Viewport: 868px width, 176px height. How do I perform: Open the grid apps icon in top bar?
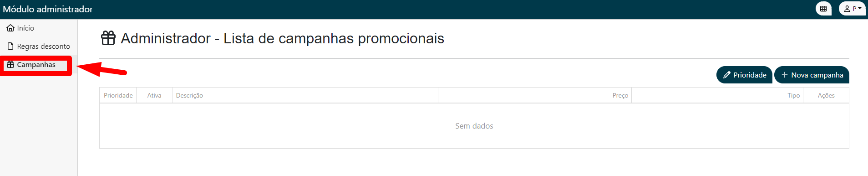pyautogui.click(x=823, y=9)
